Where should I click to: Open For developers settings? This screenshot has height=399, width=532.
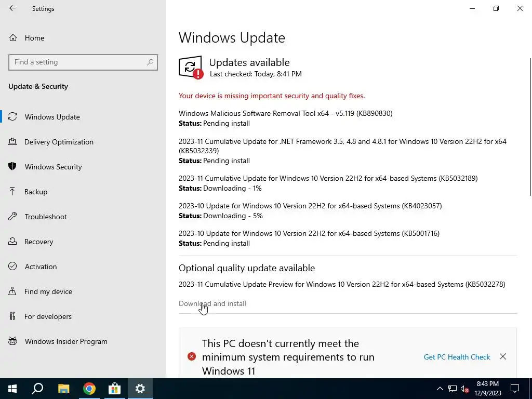(48, 316)
